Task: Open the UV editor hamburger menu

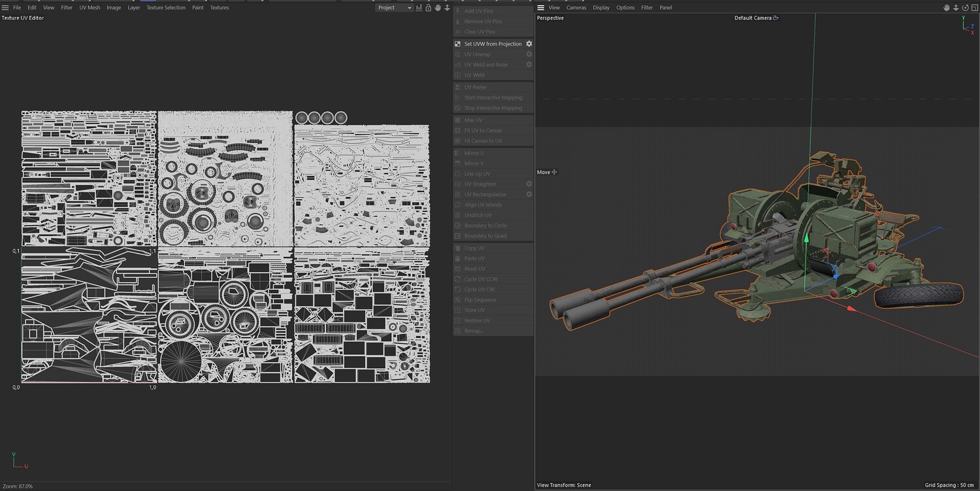Action: click(5, 8)
